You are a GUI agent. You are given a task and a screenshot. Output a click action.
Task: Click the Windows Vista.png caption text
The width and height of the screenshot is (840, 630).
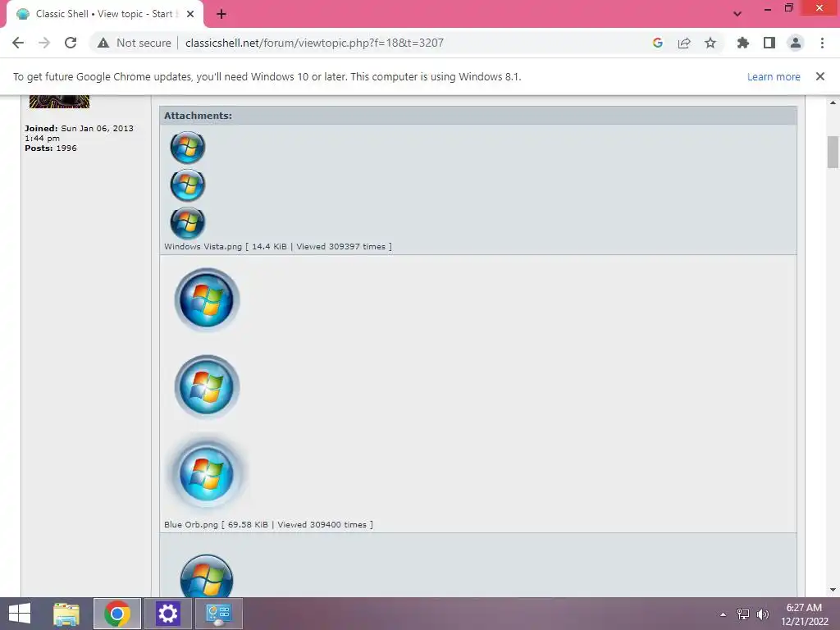point(277,246)
